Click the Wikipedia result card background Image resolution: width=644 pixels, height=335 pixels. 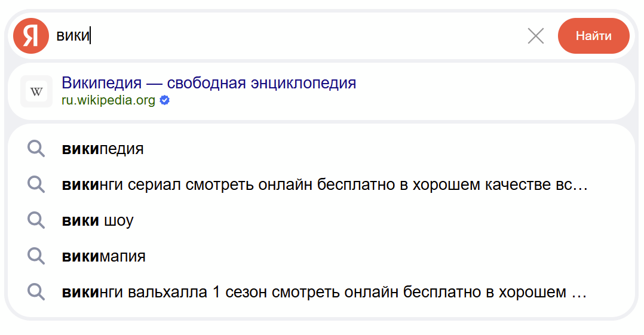[478, 91]
